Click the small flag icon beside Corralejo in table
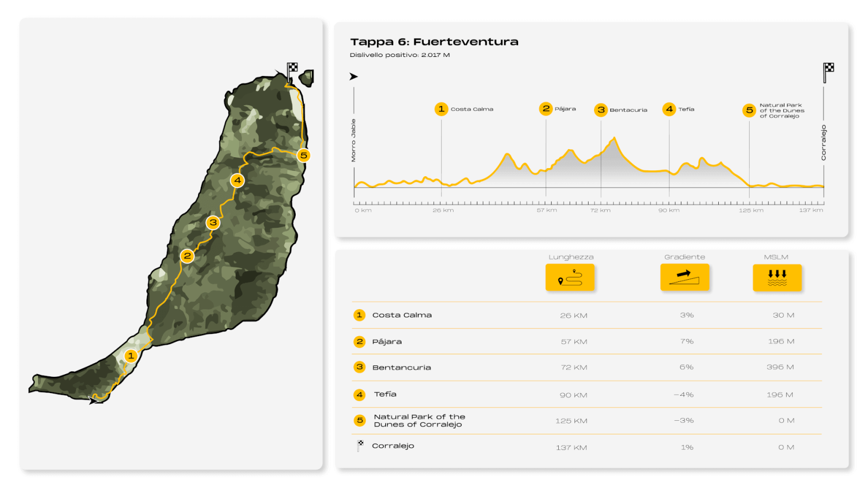 click(x=360, y=446)
